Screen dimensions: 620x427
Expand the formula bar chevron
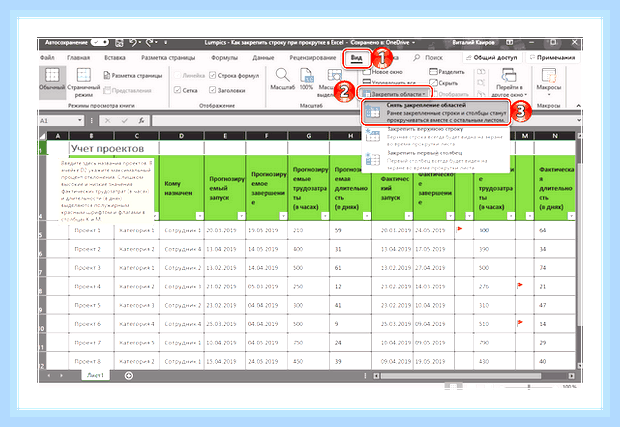point(579,120)
